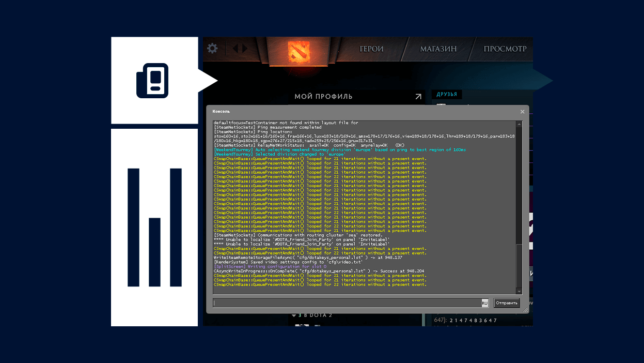Click the МОЙ ПРОФИЛЬ heading
Screen dimensions: 644x363
coord(323,96)
